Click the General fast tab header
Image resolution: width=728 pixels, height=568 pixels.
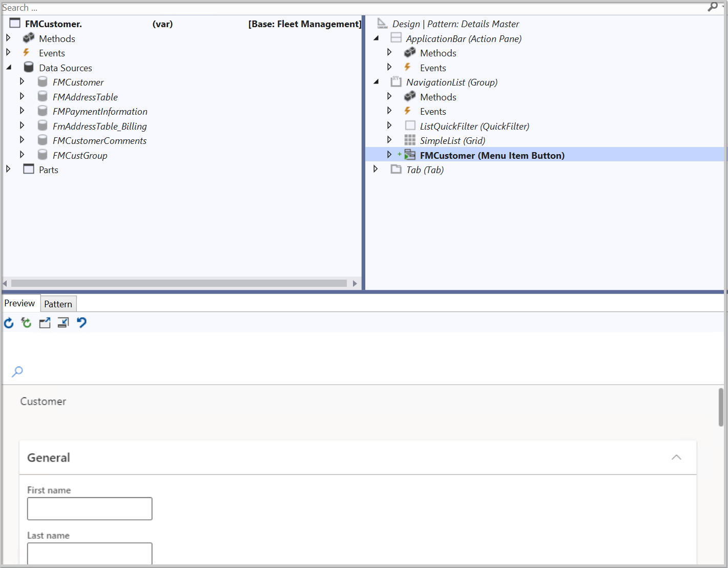tap(358, 457)
